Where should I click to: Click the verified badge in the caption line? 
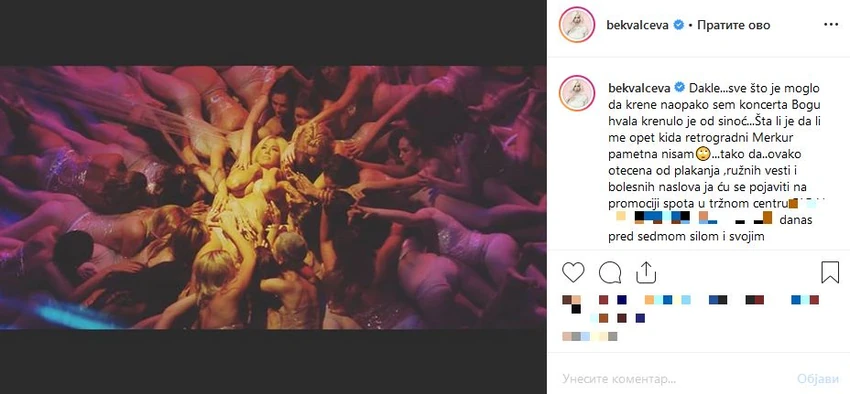(x=679, y=87)
